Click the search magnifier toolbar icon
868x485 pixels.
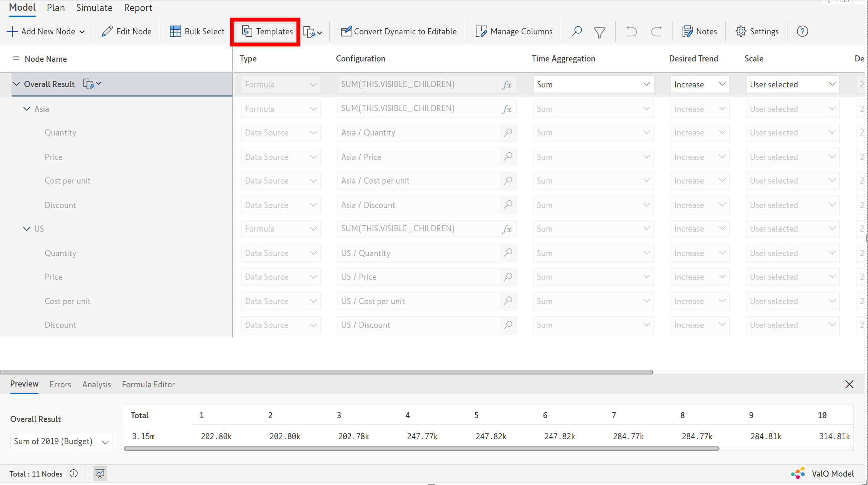point(576,31)
